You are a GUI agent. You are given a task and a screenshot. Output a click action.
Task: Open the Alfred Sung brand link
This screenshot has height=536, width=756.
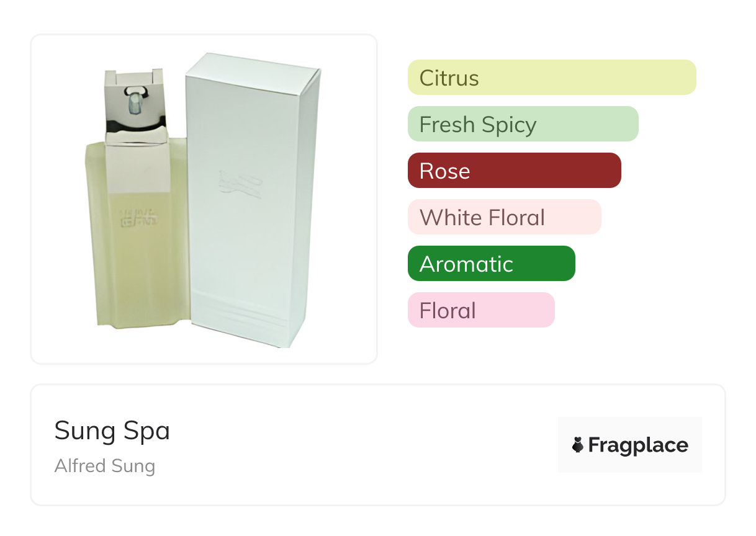coord(105,465)
